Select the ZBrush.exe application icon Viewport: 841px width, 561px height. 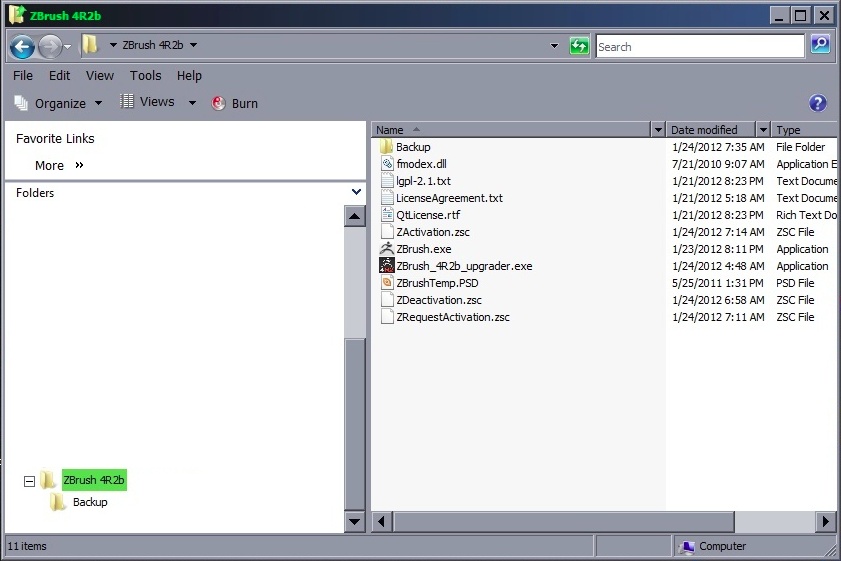tap(387, 249)
